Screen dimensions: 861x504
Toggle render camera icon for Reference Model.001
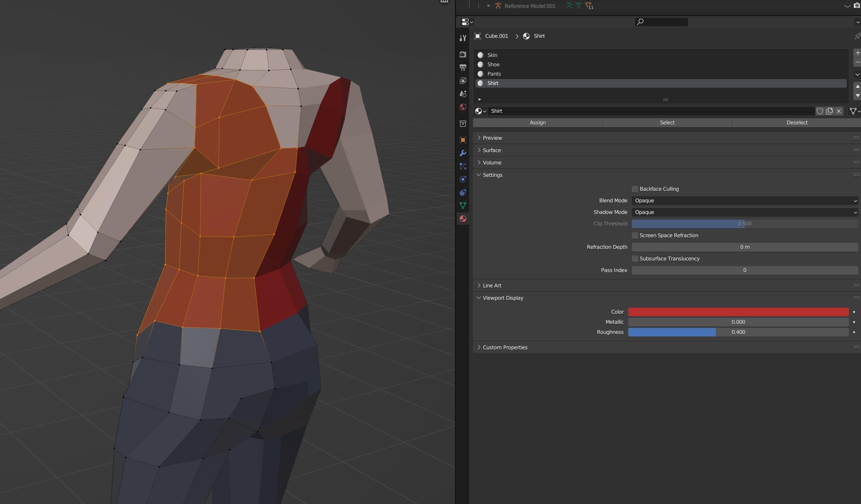856,6
